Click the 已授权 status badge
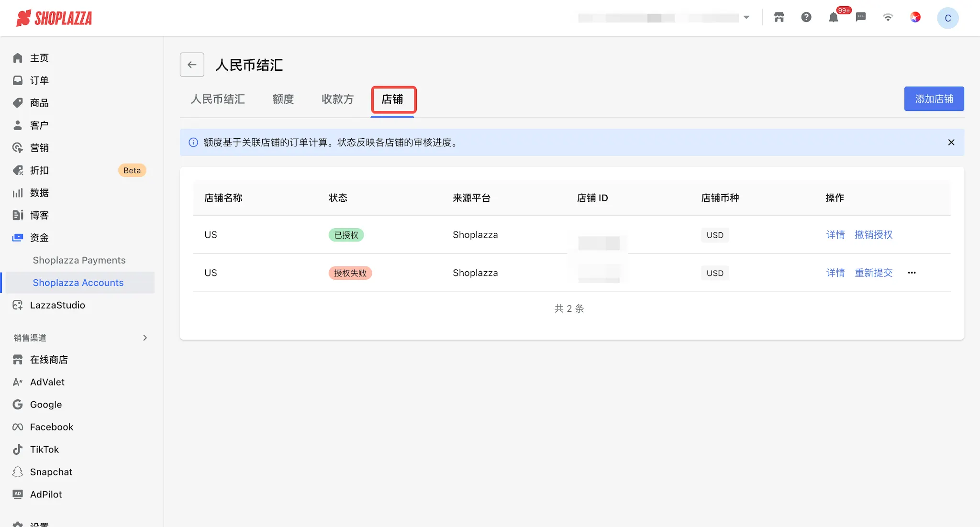Screen dimensions: 980x527 click(x=346, y=235)
